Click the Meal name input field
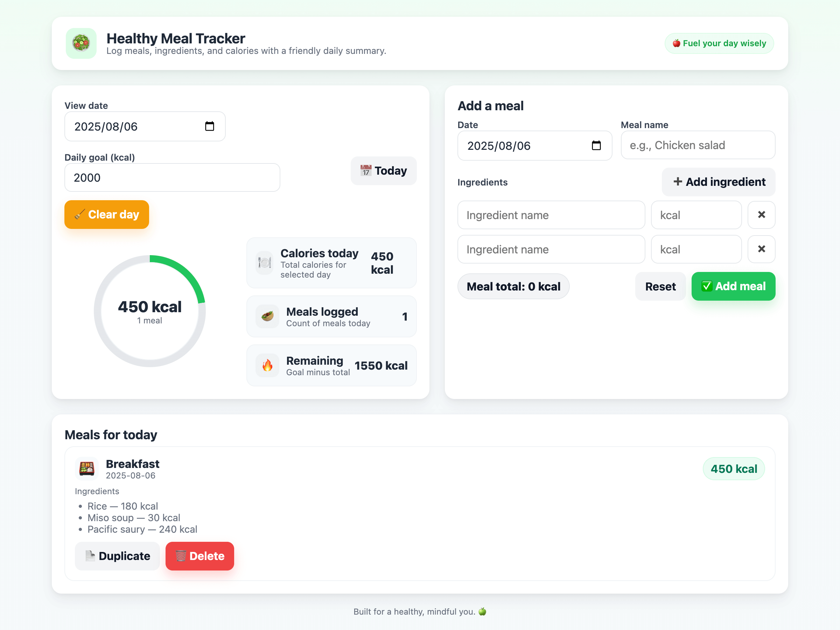840x630 pixels. [x=698, y=146]
